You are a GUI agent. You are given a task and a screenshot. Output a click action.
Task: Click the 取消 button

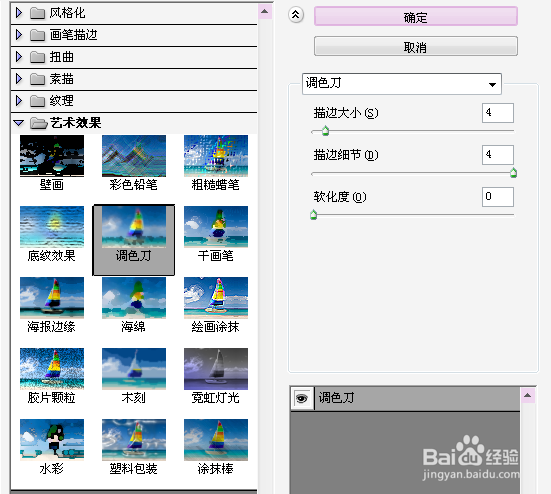[416, 46]
